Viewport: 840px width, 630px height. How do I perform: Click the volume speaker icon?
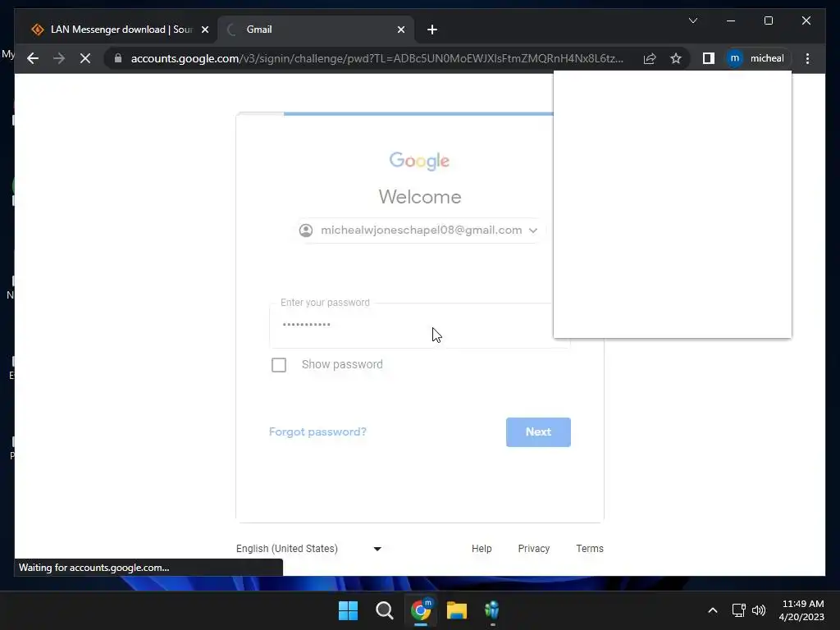759,610
